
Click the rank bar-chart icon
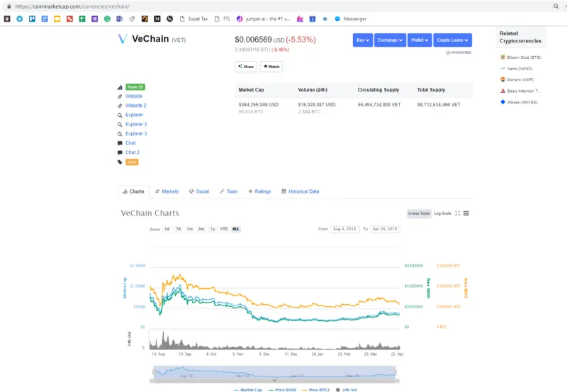pyautogui.click(x=120, y=87)
